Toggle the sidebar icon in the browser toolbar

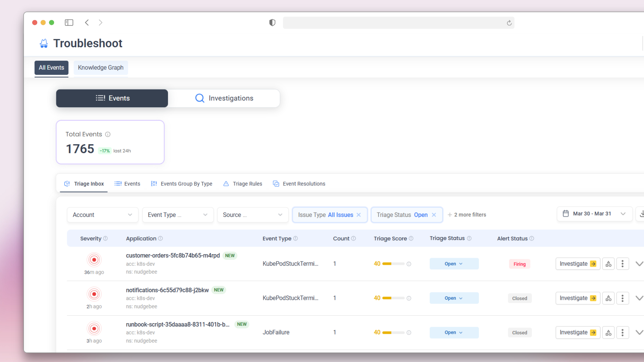(69, 22)
